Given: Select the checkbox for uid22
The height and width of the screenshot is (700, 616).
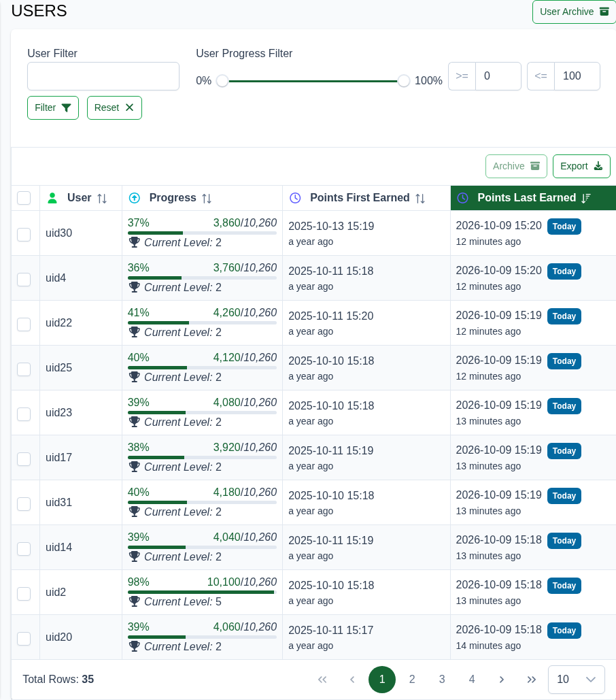Looking at the screenshot, I should pyautogui.click(x=24, y=324).
